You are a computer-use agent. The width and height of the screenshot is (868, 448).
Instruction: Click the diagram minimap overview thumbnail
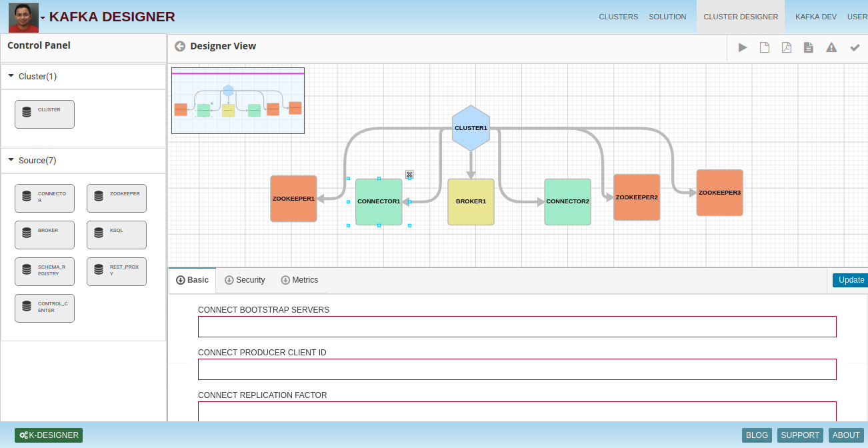coord(238,101)
